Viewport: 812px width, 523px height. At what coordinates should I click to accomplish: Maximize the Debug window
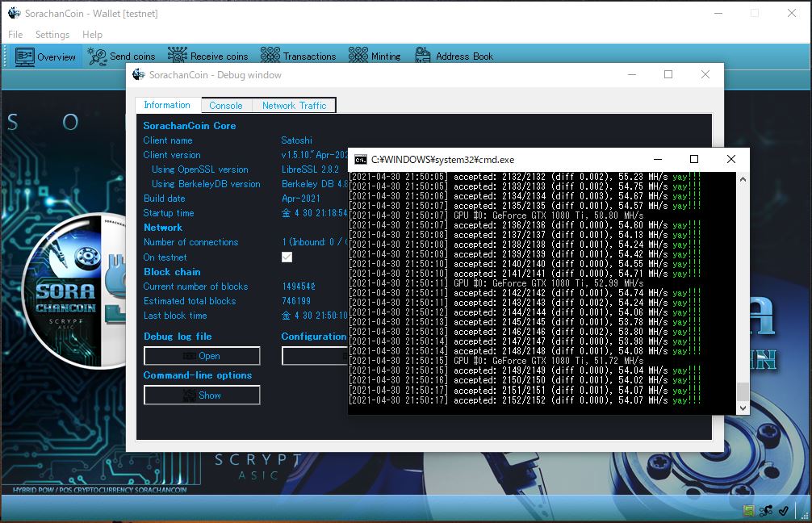[x=668, y=74]
